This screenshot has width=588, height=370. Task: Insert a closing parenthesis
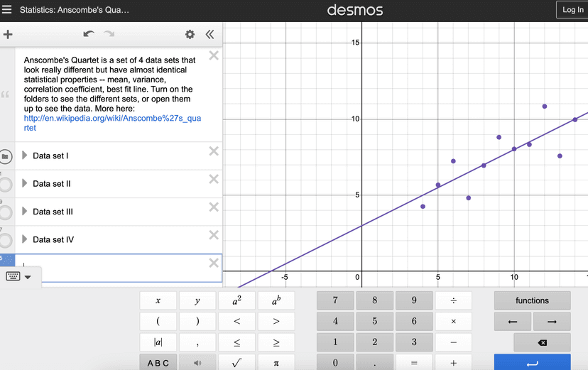click(x=197, y=321)
